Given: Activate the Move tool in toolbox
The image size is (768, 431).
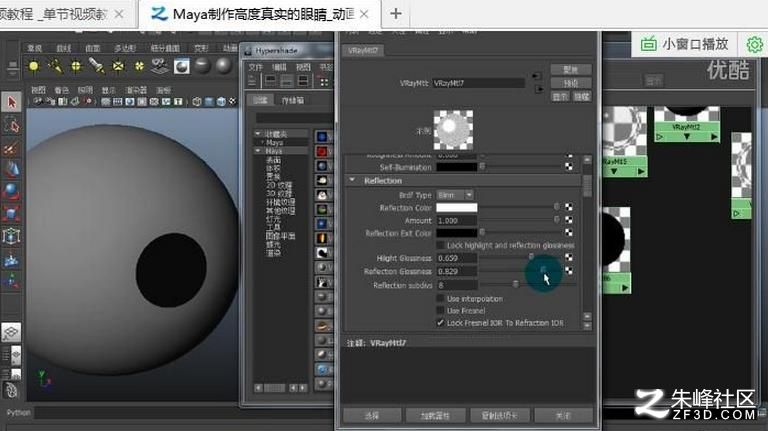Looking at the screenshot, I should [x=11, y=170].
